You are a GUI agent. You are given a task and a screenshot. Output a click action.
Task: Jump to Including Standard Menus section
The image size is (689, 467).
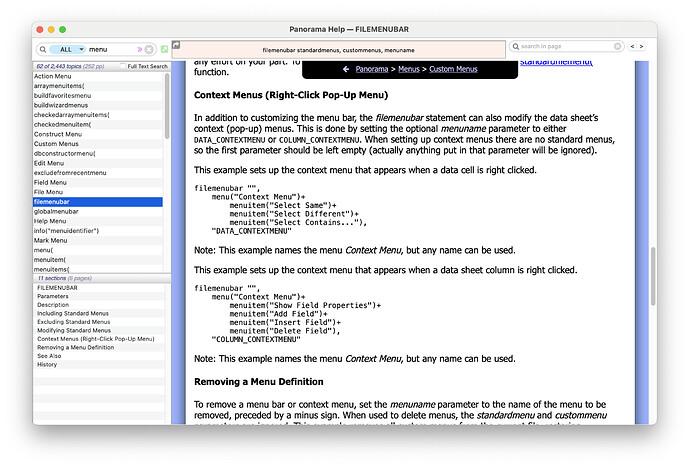pos(99,314)
